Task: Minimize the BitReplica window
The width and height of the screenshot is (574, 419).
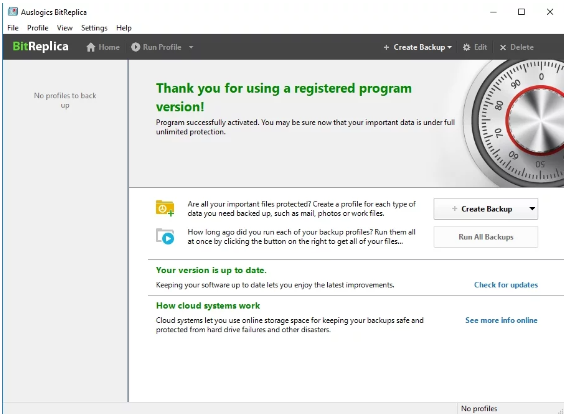Action: tap(494, 12)
